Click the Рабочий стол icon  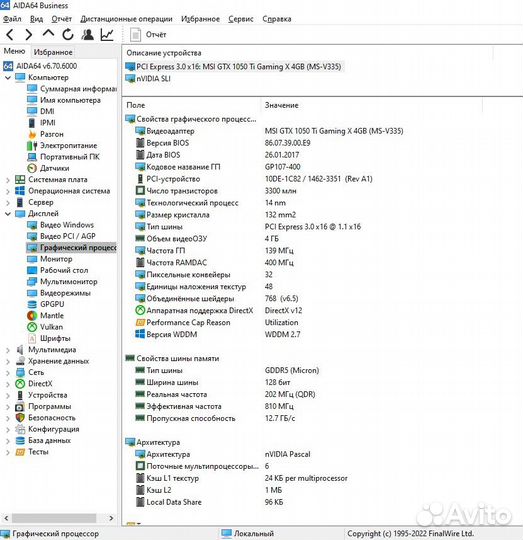(32, 270)
